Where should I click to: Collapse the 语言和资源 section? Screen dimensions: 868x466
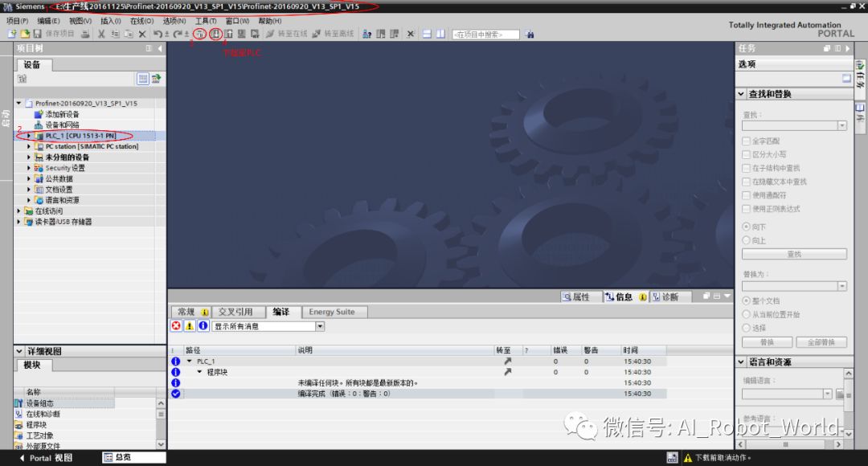click(x=741, y=362)
